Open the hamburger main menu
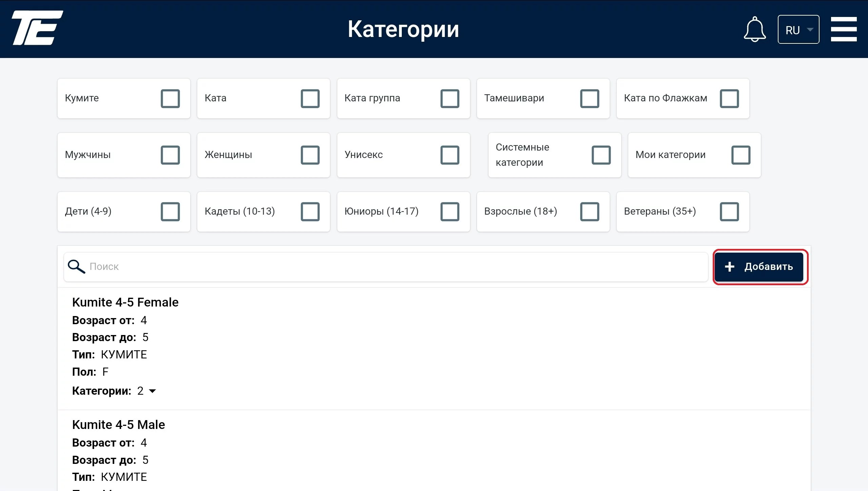 coord(844,29)
